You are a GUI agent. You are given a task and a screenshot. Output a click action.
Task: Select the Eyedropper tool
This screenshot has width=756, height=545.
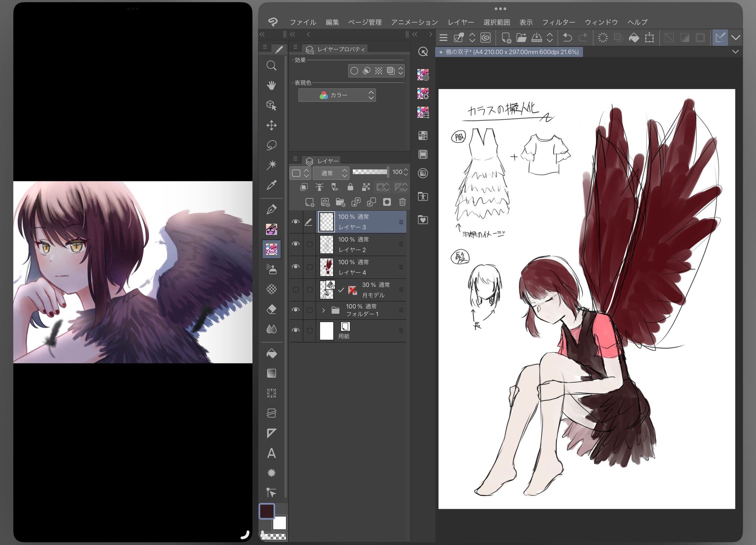(271, 185)
